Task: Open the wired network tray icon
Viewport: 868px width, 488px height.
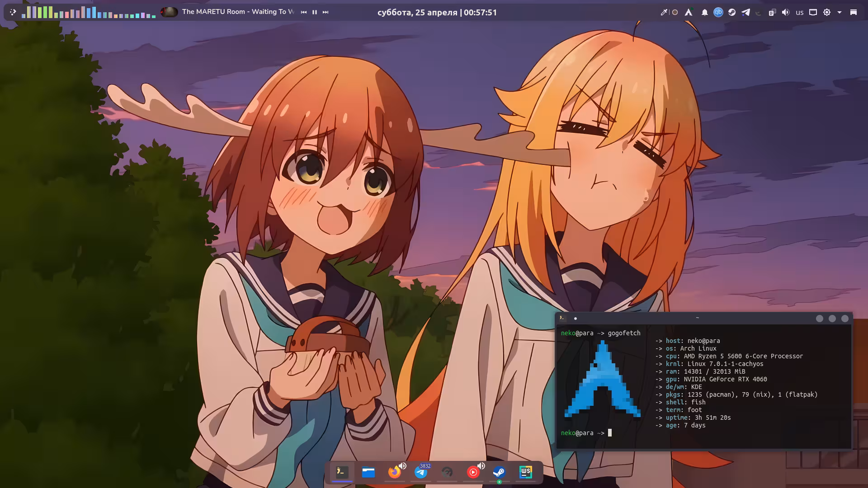Action: click(x=813, y=12)
